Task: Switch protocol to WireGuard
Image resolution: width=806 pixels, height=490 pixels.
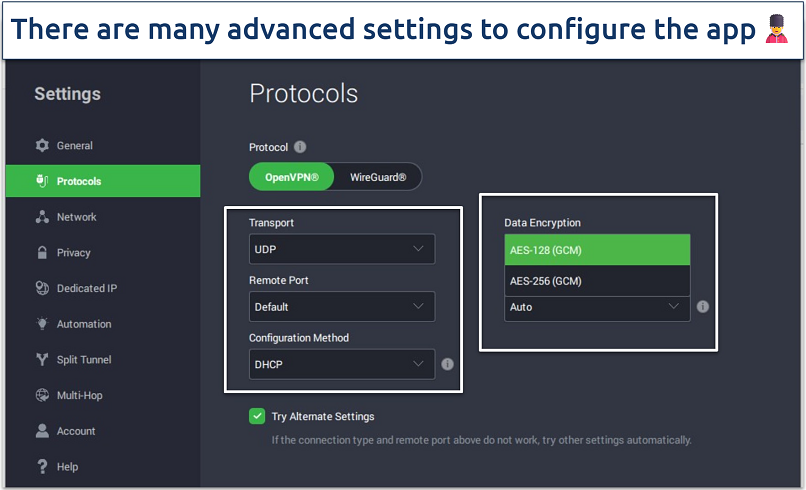Action: tap(378, 177)
